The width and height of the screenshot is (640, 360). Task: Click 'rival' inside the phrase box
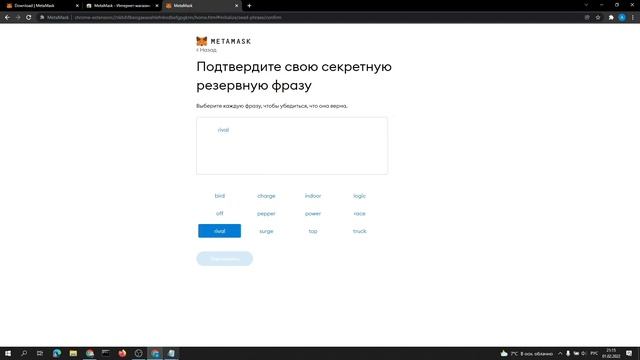223,130
